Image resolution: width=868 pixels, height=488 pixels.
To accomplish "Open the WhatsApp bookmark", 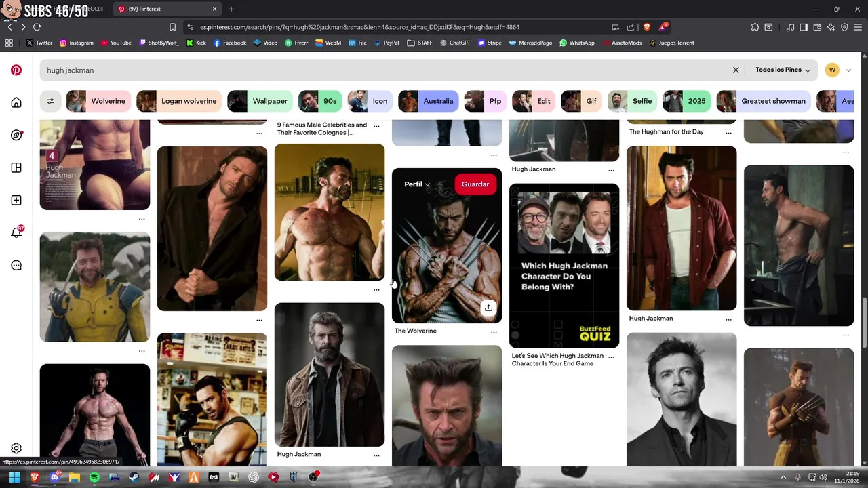I will 577,43.
